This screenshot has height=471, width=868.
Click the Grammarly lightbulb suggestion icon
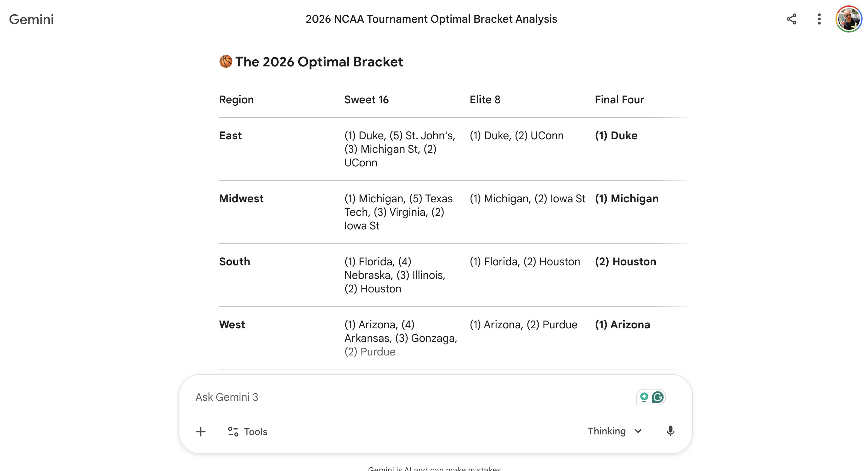point(644,397)
